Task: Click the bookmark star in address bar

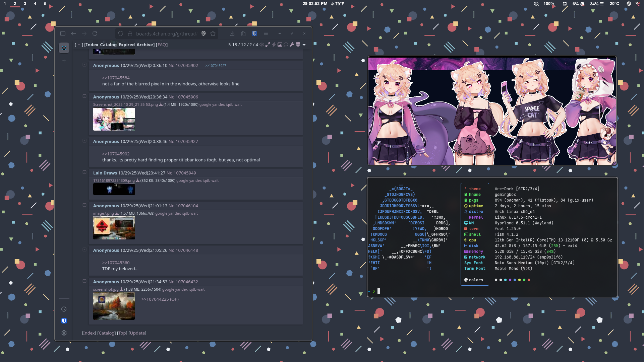Action: [x=213, y=33]
